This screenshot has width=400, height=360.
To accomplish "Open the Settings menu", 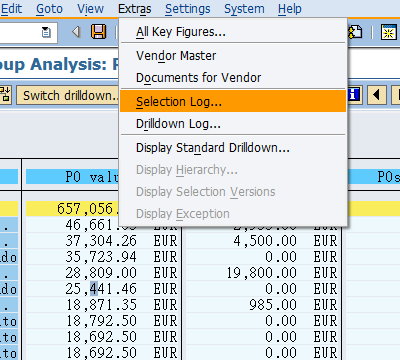I will [188, 9].
